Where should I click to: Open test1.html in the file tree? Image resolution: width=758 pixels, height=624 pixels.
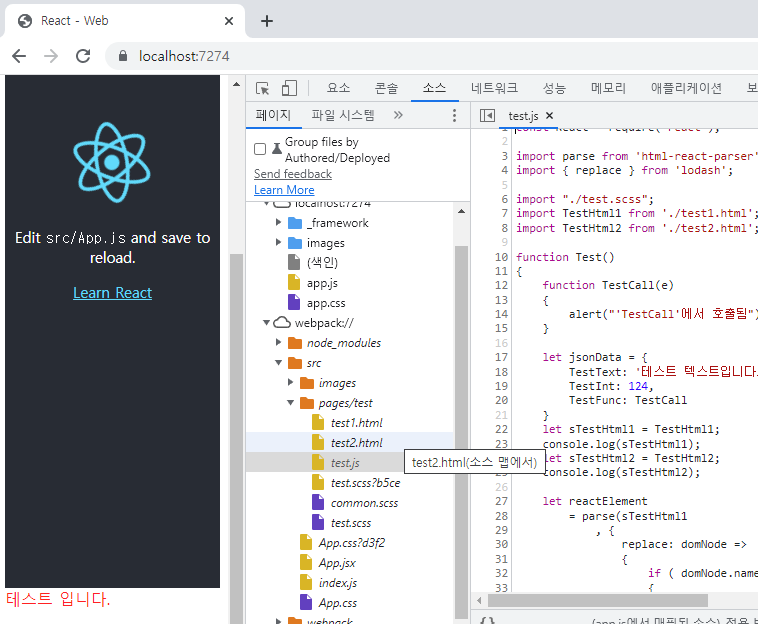click(356, 423)
